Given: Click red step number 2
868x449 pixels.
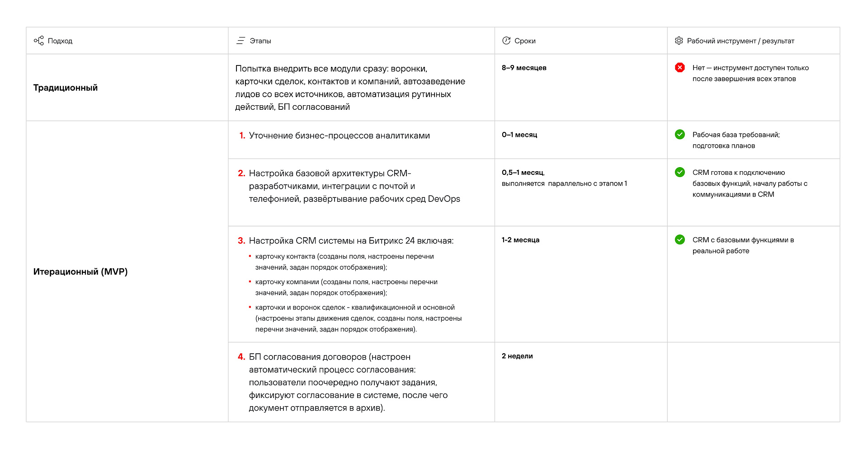Looking at the screenshot, I should pos(241,173).
